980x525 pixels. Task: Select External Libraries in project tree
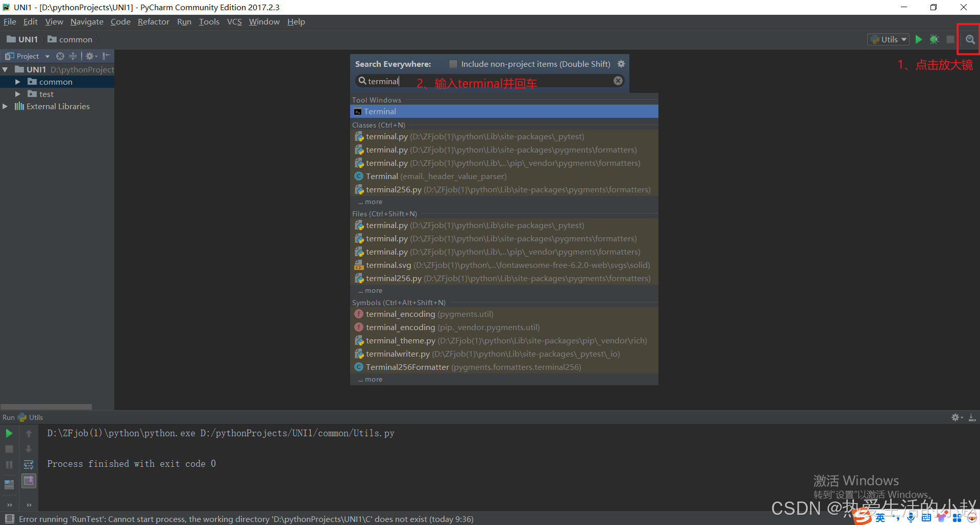point(58,106)
